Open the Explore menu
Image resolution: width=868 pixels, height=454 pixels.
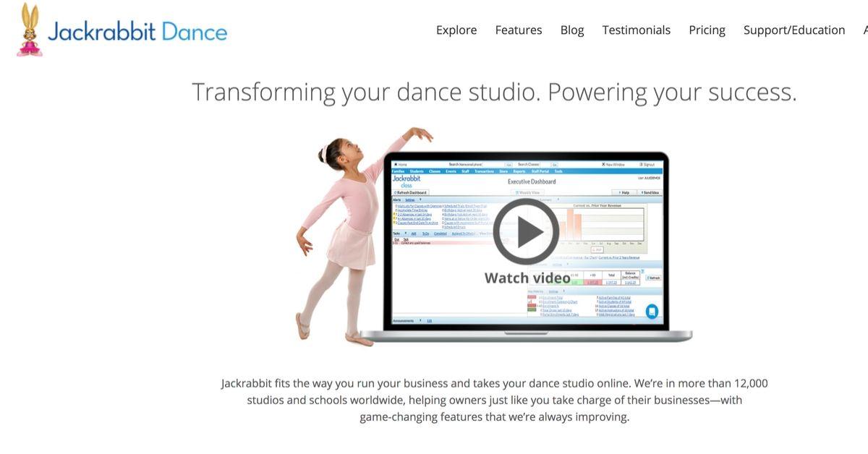[x=456, y=30]
